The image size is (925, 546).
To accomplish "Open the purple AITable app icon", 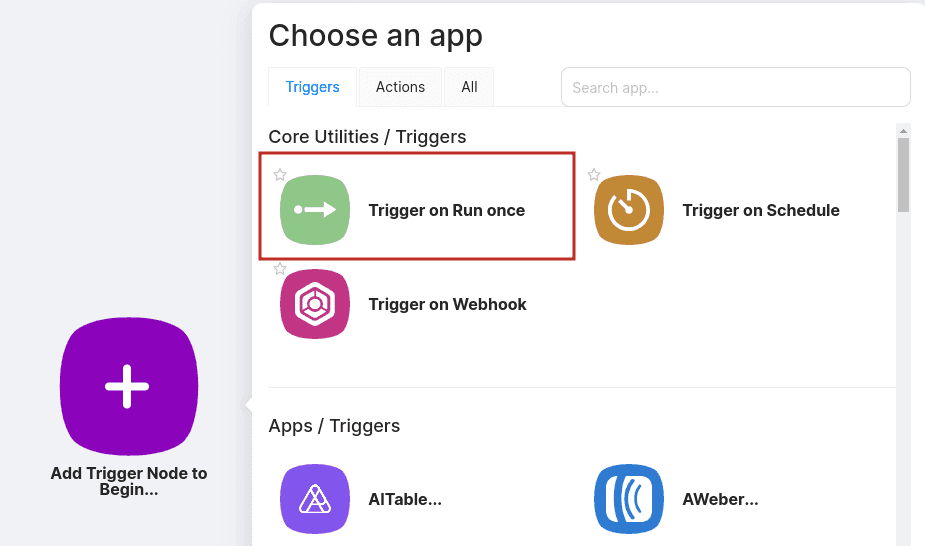I will click(x=315, y=499).
